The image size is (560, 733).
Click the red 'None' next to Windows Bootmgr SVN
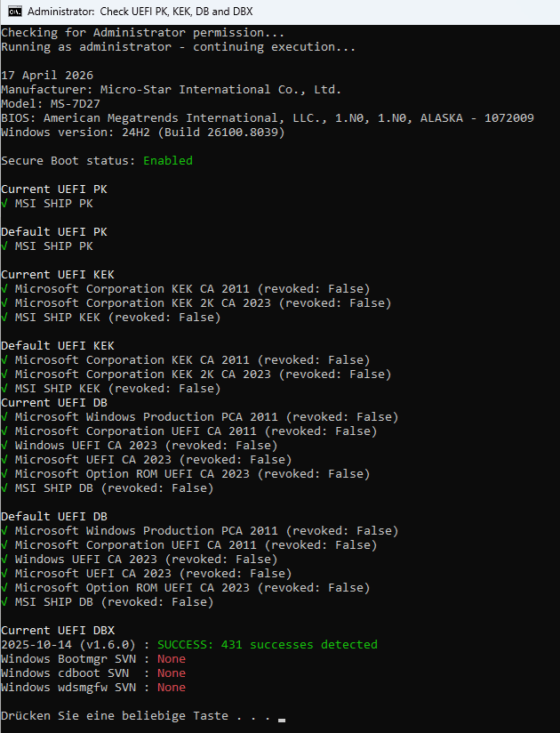click(x=172, y=659)
